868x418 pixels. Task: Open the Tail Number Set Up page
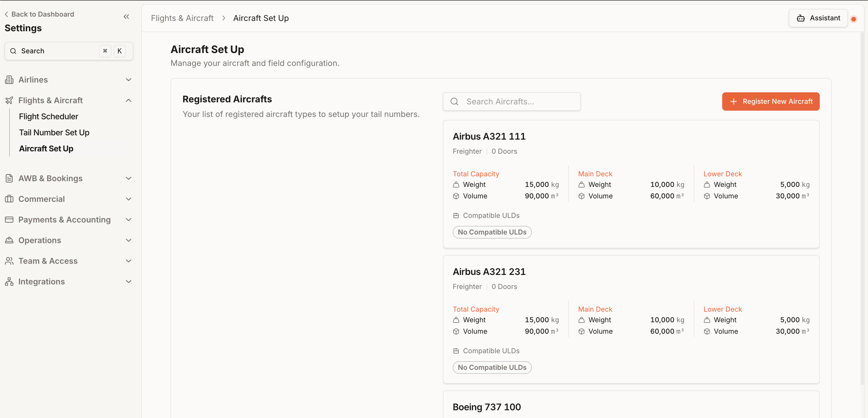(54, 133)
